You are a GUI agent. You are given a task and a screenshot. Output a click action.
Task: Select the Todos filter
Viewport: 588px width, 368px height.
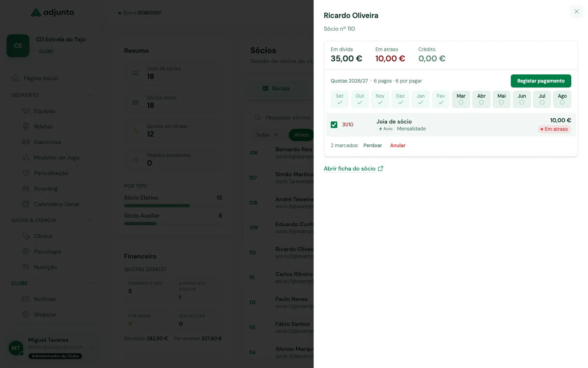(x=267, y=135)
